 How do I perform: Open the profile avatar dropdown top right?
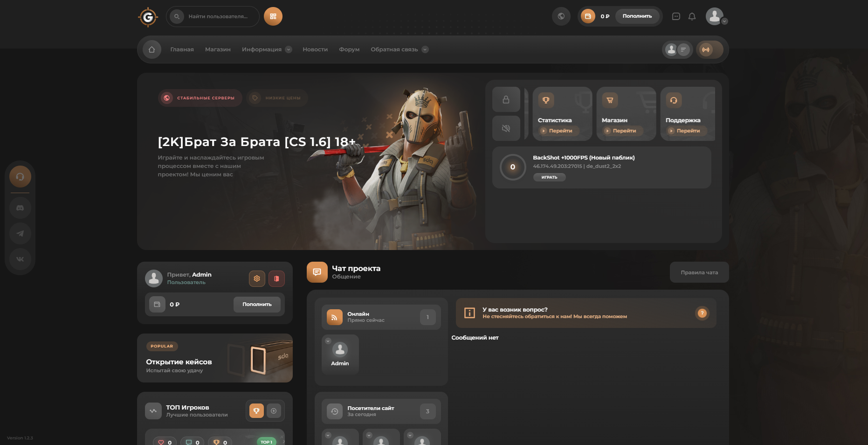click(716, 16)
